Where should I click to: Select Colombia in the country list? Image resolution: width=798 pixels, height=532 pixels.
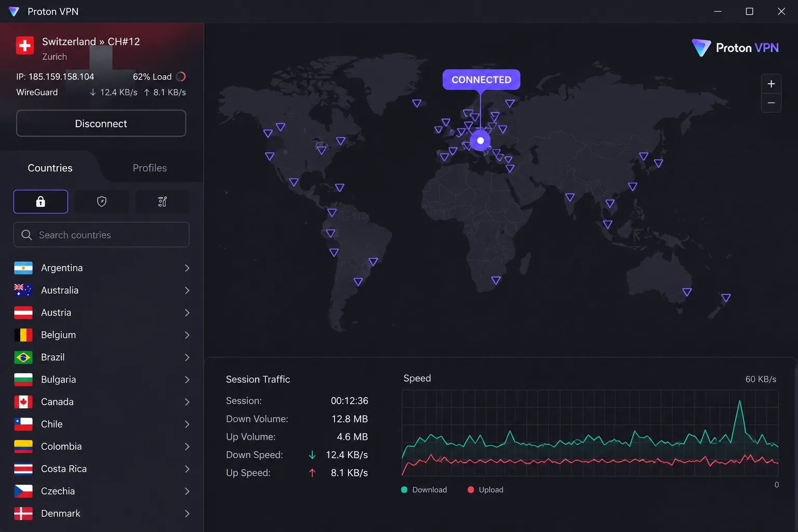tap(102, 447)
